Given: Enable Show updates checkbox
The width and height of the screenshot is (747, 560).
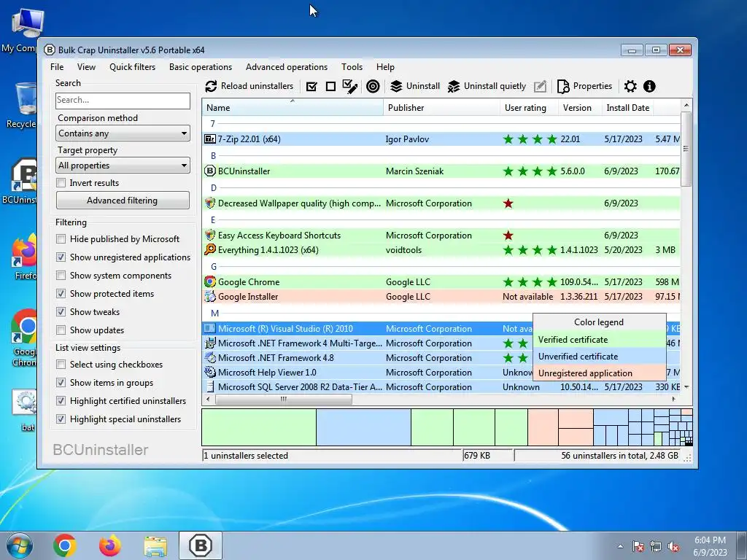Looking at the screenshot, I should tap(61, 330).
